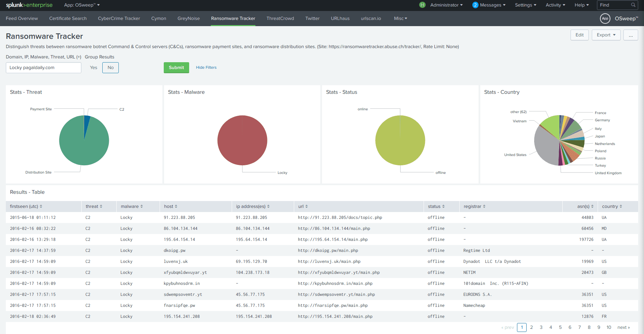Switch to URLhaus tab
644x334 pixels.
click(340, 19)
